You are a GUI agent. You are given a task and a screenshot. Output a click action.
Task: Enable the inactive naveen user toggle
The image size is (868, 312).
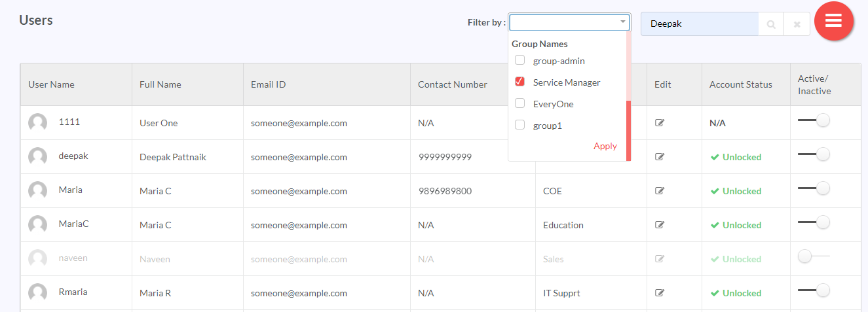814,256
